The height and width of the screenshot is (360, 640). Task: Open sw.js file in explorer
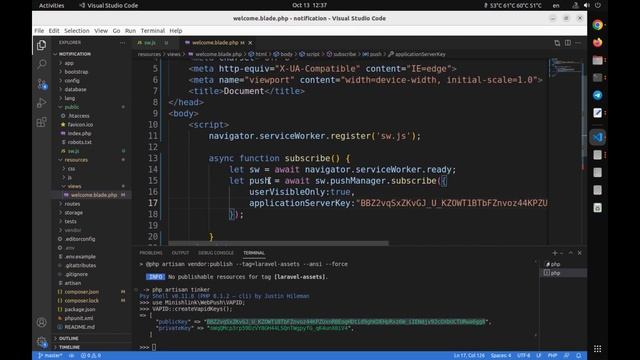pos(92,151)
